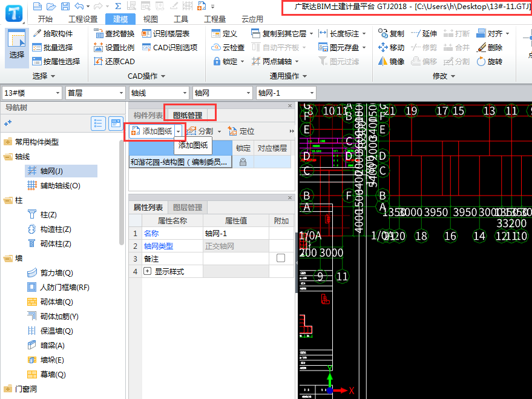Open the 轴网-1 component dropdown
The height and width of the screenshot is (399, 532).
312,93
